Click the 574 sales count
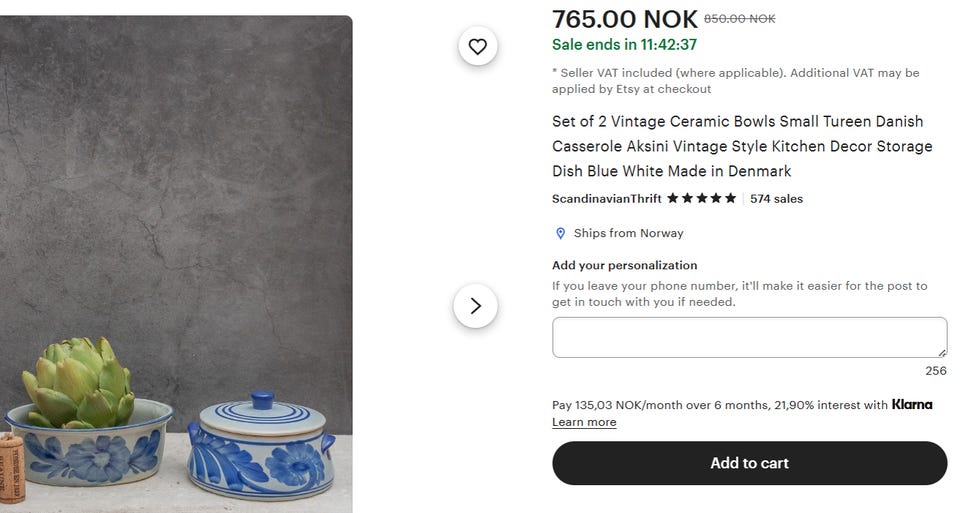Viewport: 960px width, 513px height. pos(776,199)
